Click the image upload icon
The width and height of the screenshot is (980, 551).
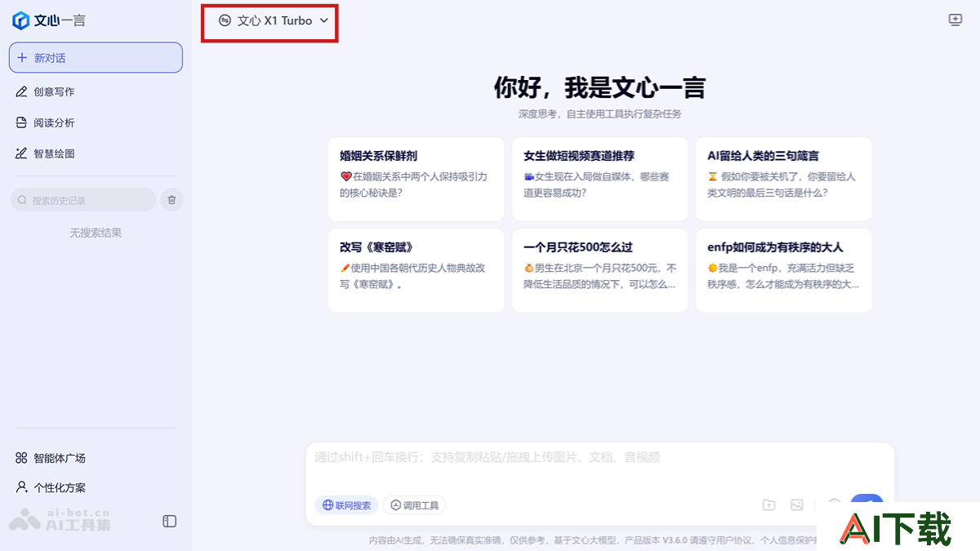tap(797, 505)
